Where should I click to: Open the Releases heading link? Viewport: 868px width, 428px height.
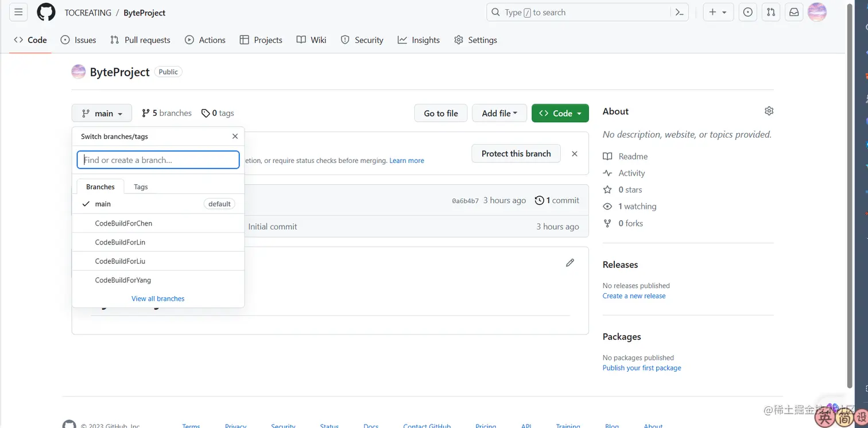click(x=620, y=264)
